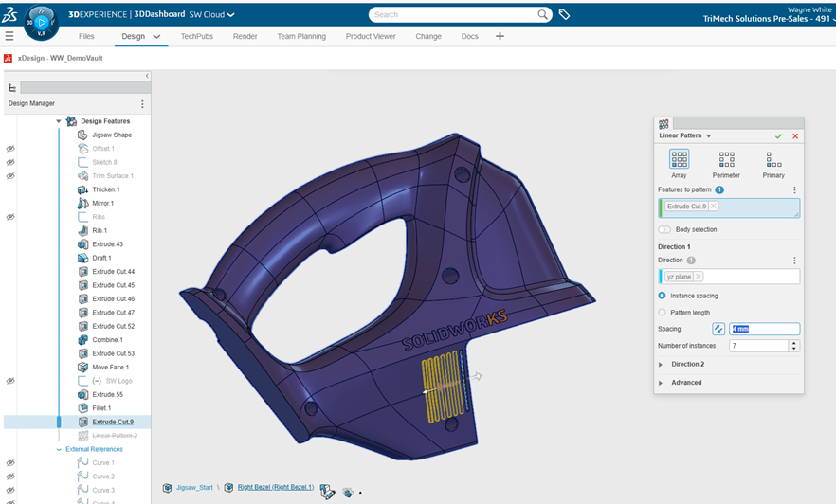Image resolution: width=836 pixels, height=504 pixels.
Task: Click the Spacing value input field
Action: coord(764,329)
